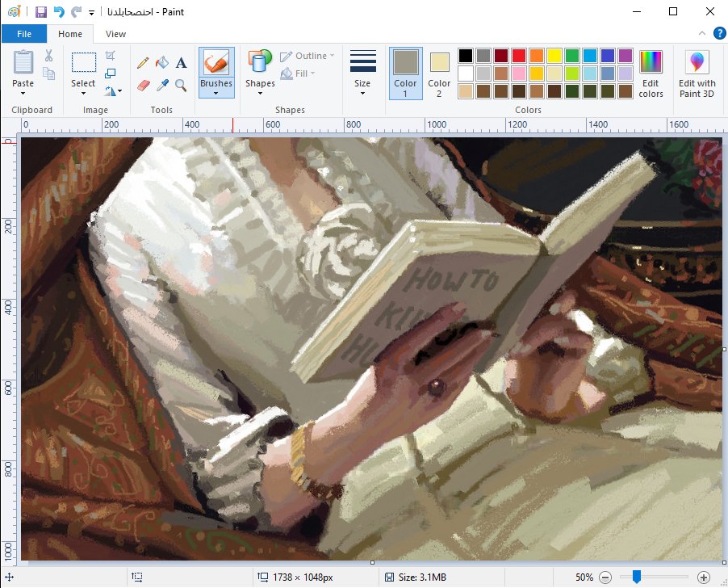Viewport: 728px width, 588px height.
Task: Click the Paste clipboard icon
Action: pyautogui.click(x=23, y=61)
